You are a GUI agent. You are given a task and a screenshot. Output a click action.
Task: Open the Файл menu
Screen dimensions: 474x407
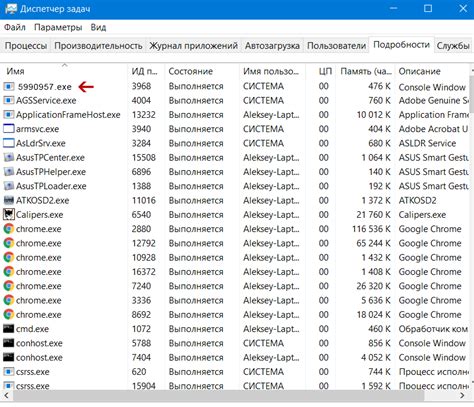click(x=15, y=27)
